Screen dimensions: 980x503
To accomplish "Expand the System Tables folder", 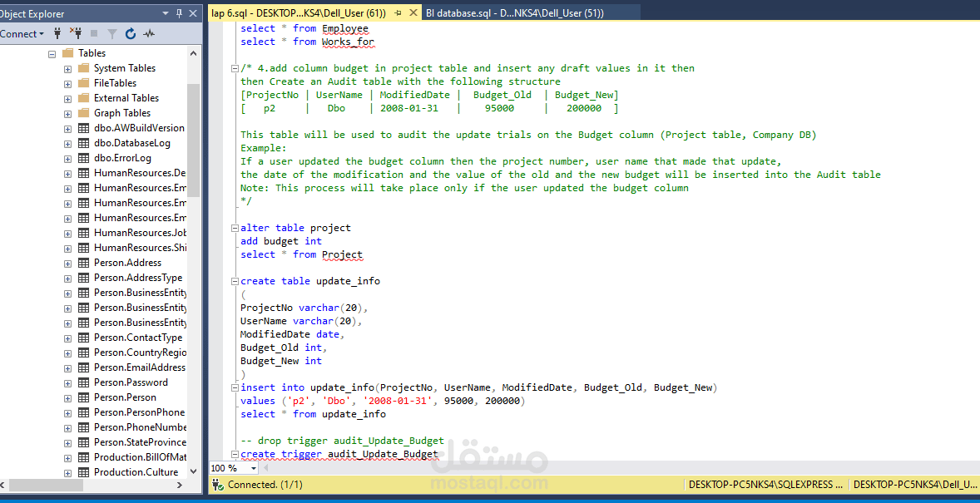I will click(67, 69).
